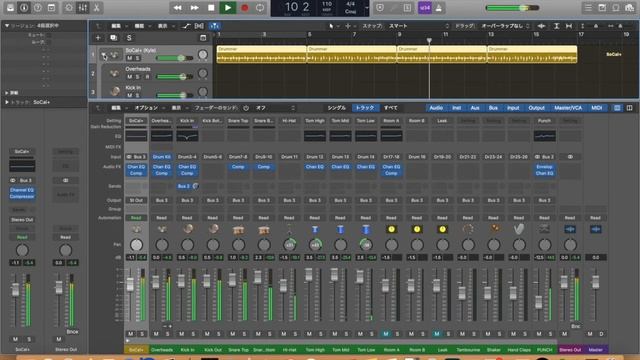
Task: Open Smart Controls in the control bar
Action: 69,7
